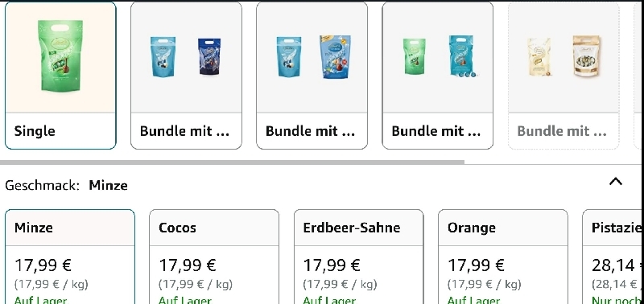Collapse the Geschmack section with the chevron
The height and width of the screenshot is (304, 644).
pos(616,181)
